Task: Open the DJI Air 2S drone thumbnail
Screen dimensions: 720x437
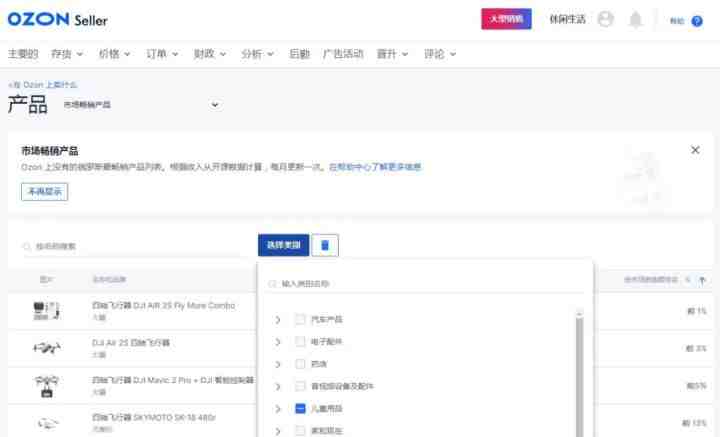Action: [x=46, y=348]
